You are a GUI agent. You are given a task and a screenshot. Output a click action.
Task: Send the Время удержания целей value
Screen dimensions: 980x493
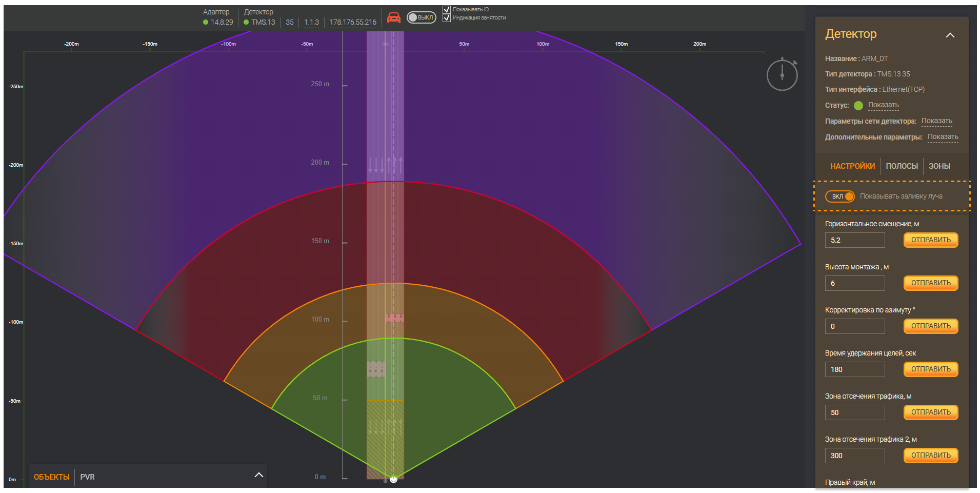click(931, 369)
